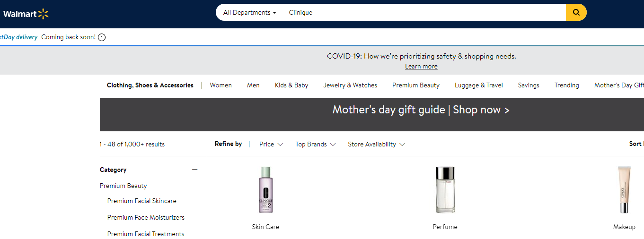Open the Store Availability dropdown
This screenshot has width=644, height=239.
376,144
